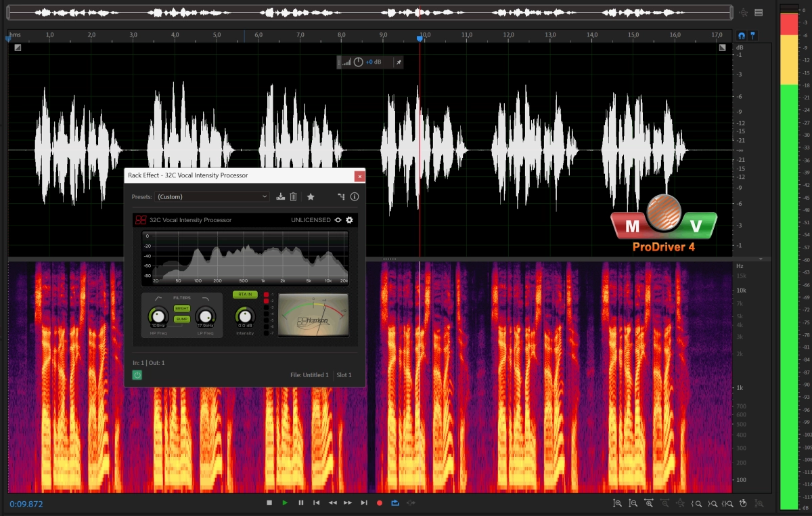
Task: Open the Presets dropdown showing (Custom)
Action: [212, 196]
